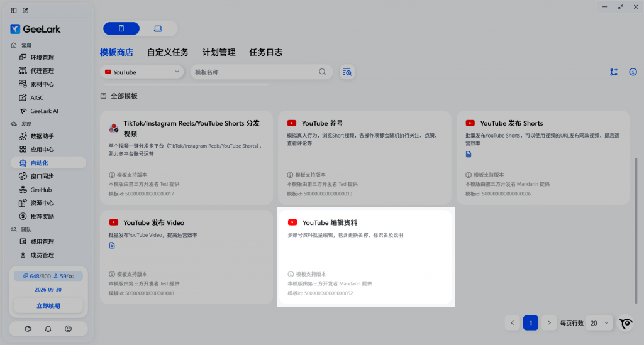Open document icon in YouTube 发布 Video card

pos(112,245)
